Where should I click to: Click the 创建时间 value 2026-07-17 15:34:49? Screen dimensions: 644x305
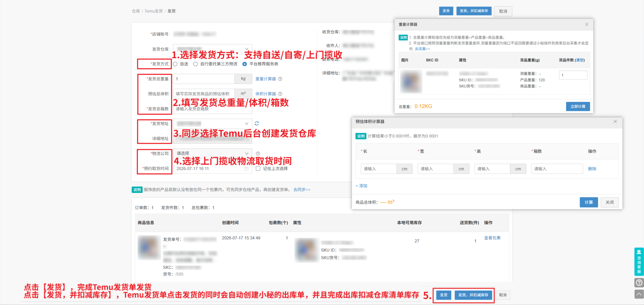pos(241,238)
